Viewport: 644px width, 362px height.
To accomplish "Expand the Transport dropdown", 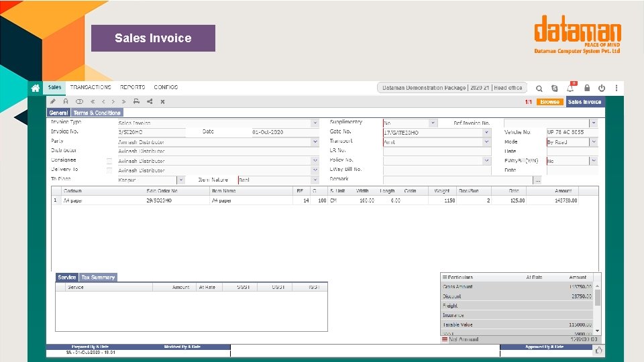I will pos(487,141).
